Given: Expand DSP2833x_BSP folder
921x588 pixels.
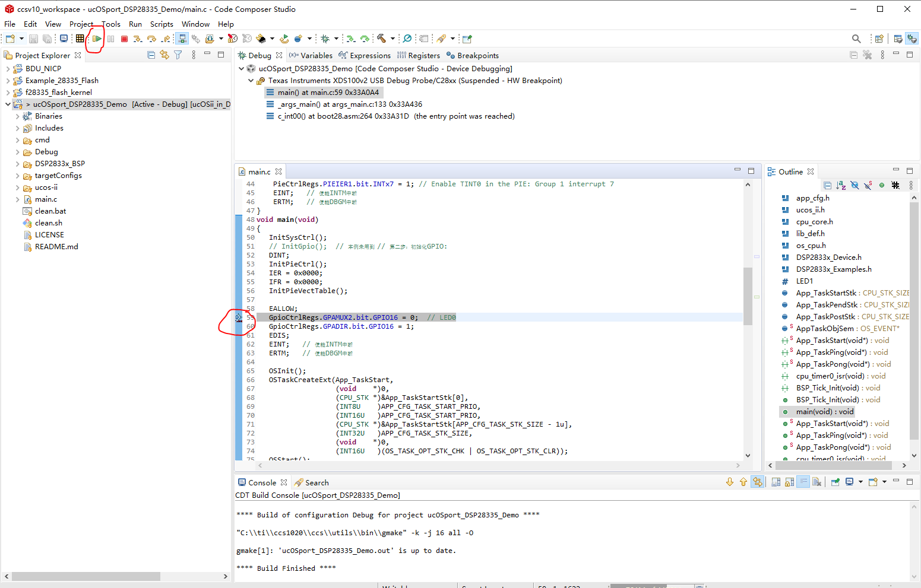Looking at the screenshot, I should click(x=17, y=164).
